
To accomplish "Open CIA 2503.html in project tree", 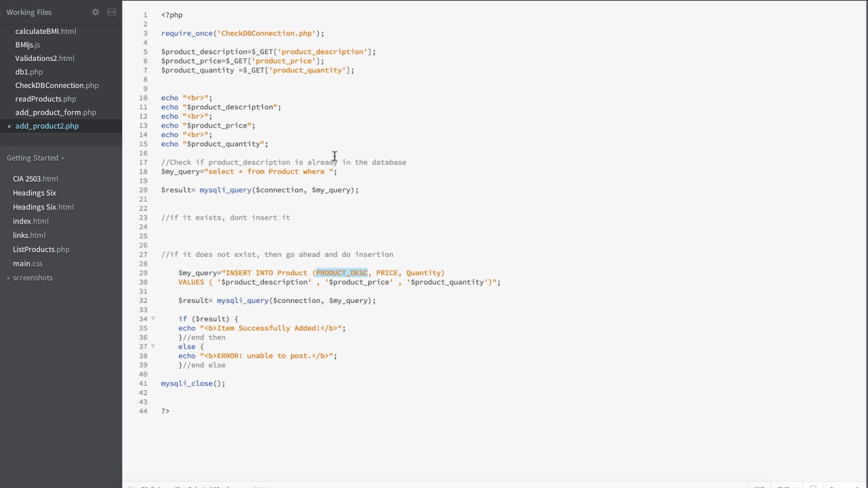I will coord(35,179).
